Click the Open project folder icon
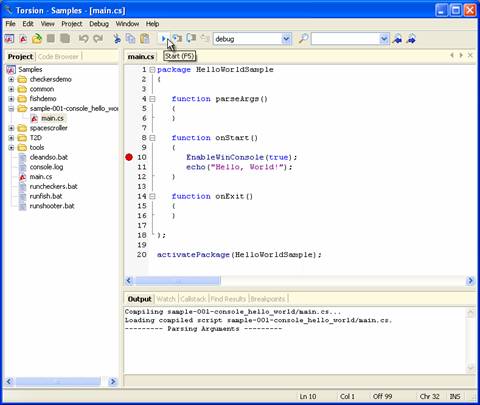 (x=37, y=39)
